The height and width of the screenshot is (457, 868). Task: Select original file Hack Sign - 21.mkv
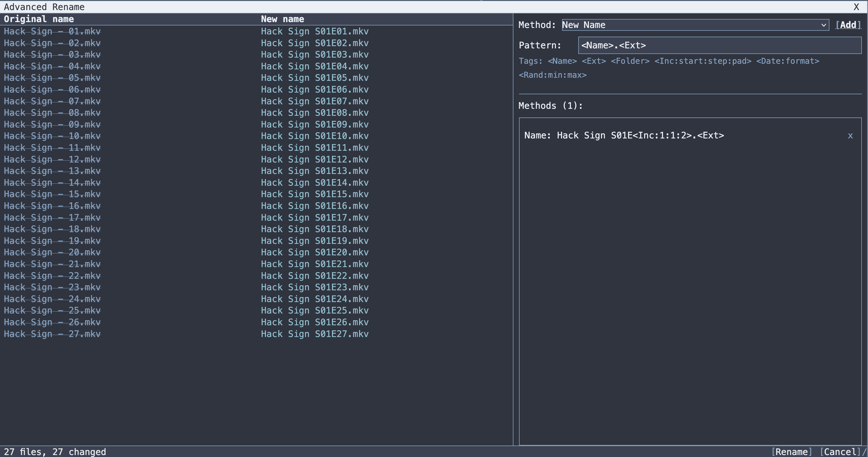pyautogui.click(x=52, y=264)
